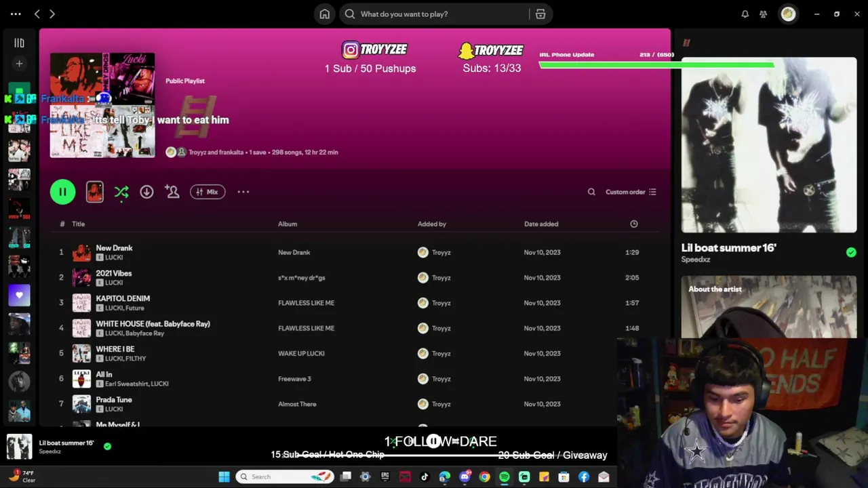Open Troyyz profile link in the KAPITOL DENIM row
The image size is (868, 488).
[x=441, y=303]
